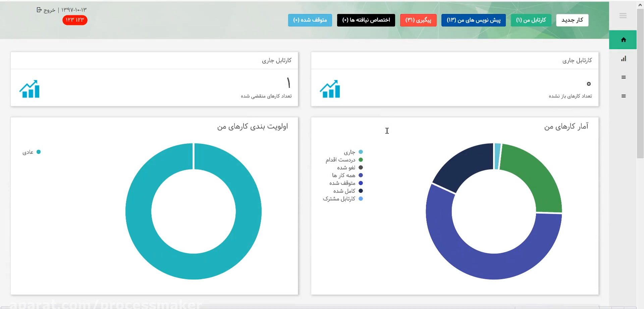Image resolution: width=644 pixels, height=309 pixels.
Task: Click the bottom-most list icon in the sidebar
Action: click(x=623, y=96)
